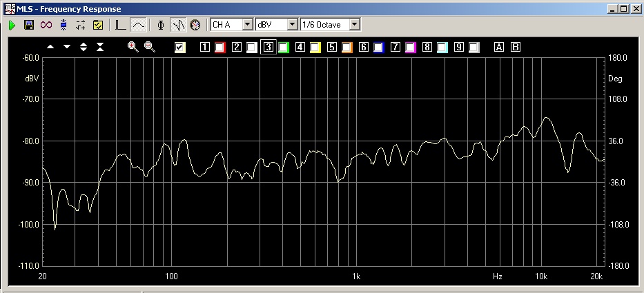644x293 pixels.
Task: Click the clock-shaped toolbar icon
Action: pos(195,25)
